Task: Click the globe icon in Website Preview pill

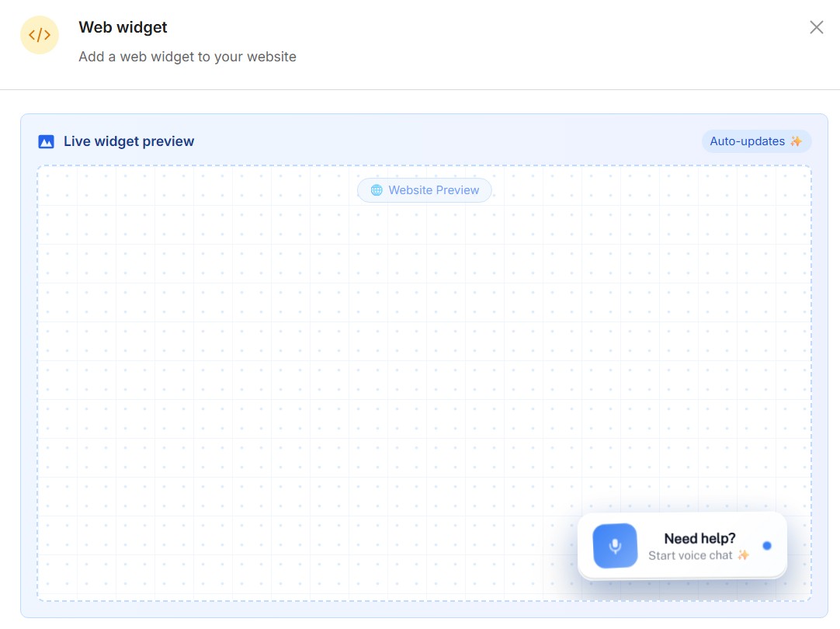Action: pos(377,190)
